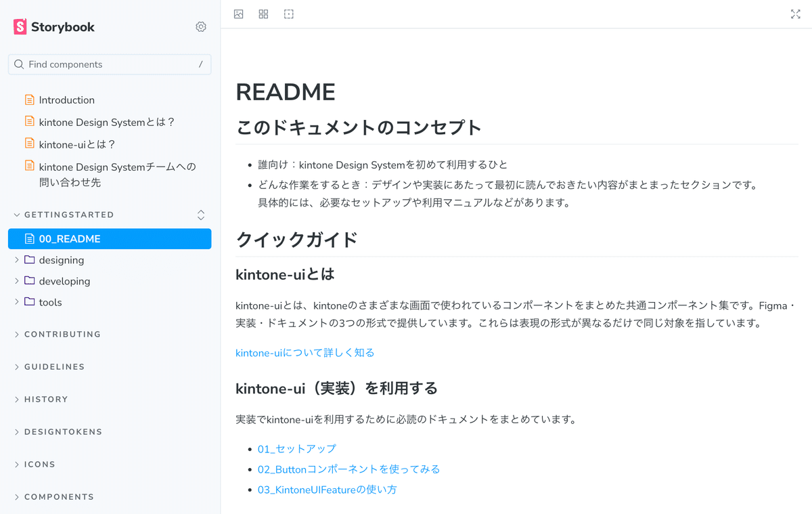Click the Introduction document icon

point(29,100)
